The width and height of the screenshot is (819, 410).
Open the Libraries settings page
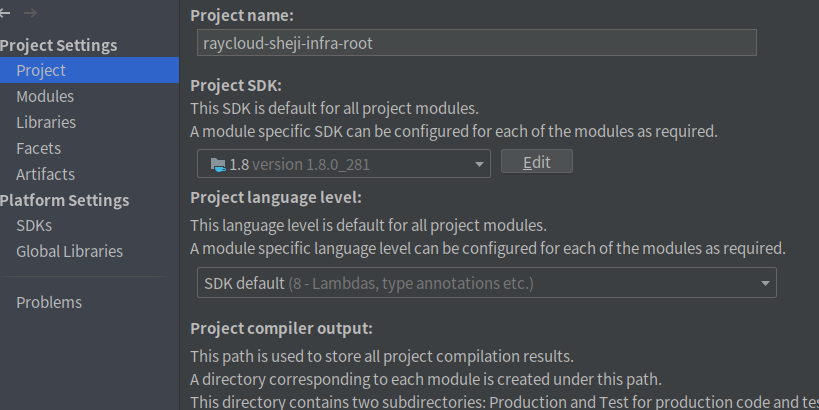coord(46,122)
